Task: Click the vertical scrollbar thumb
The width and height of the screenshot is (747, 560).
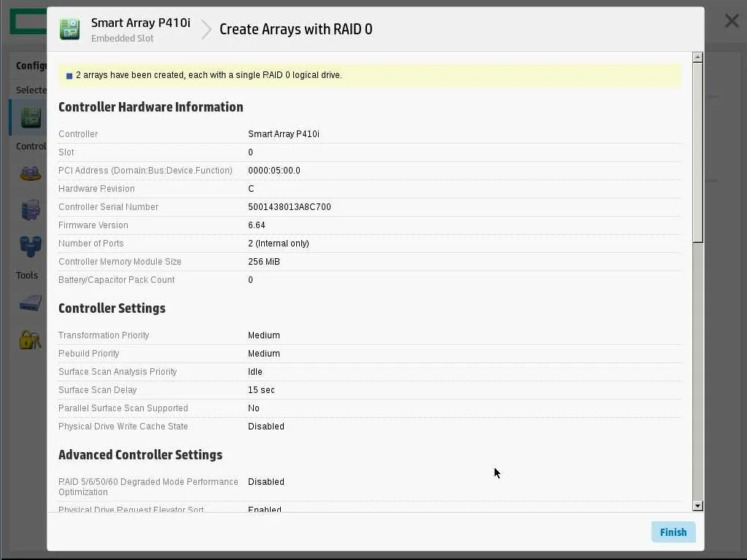Action: coord(697,152)
